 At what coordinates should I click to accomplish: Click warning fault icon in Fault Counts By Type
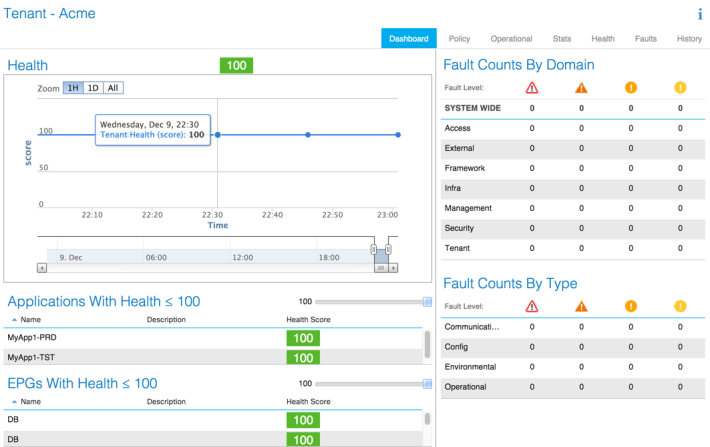[680, 306]
